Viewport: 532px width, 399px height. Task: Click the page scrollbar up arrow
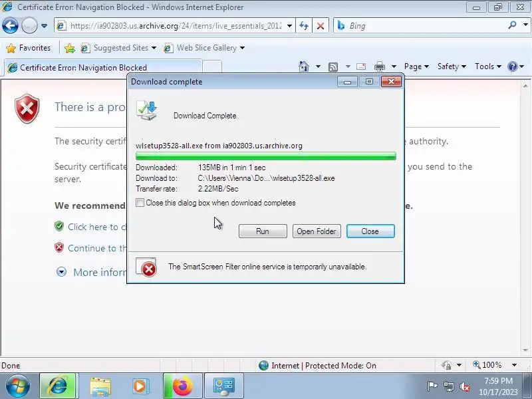[x=525, y=86]
